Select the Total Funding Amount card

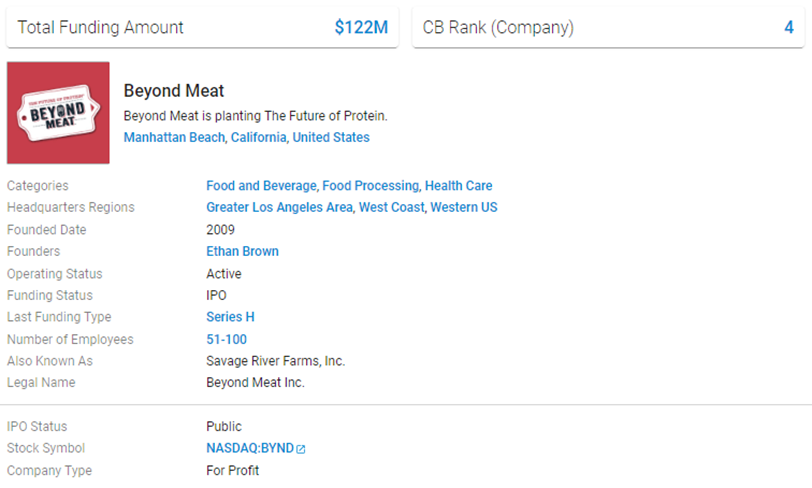pyautogui.click(x=202, y=27)
